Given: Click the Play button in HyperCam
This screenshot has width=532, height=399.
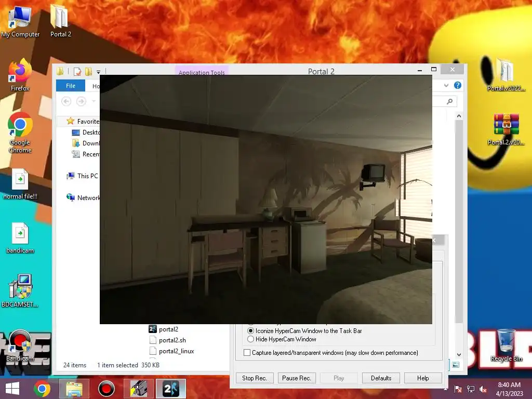Looking at the screenshot, I should click(x=339, y=378).
